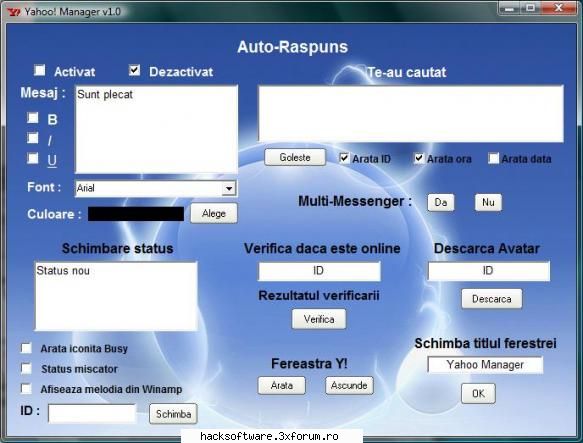The width and height of the screenshot is (583, 443).
Task: Enable Status miscator checkbox
Action: point(26,368)
